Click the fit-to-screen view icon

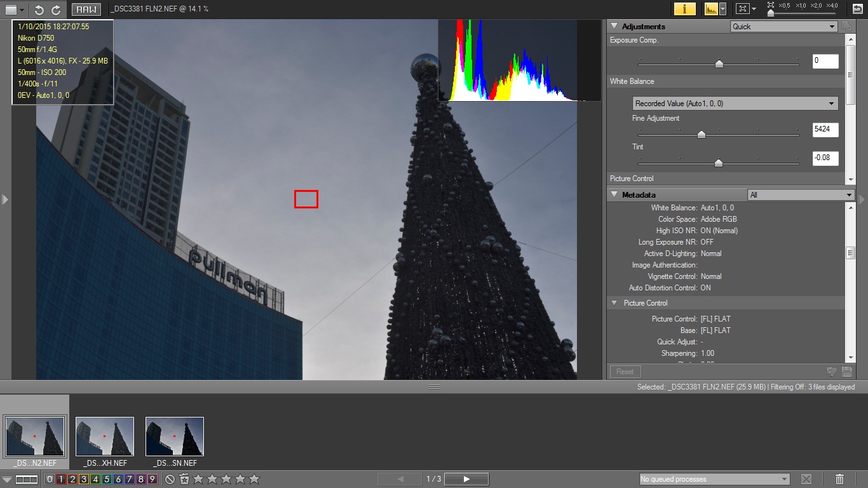[x=742, y=9]
